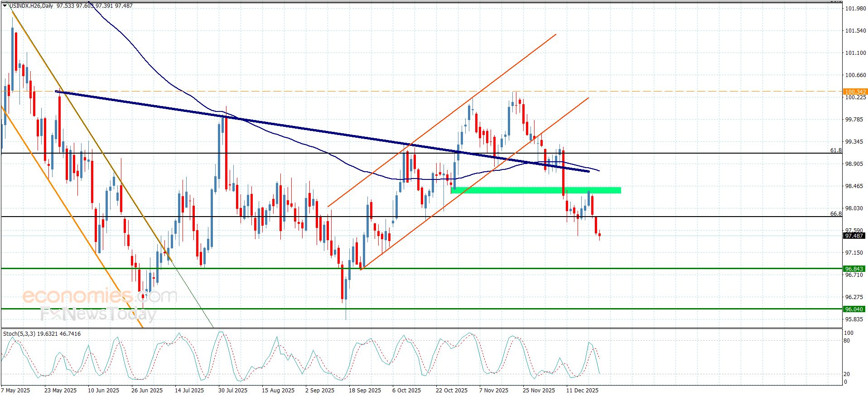The width and height of the screenshot is (868, 396).
Task: Click the 14 Jul 2025 date label
Action: [189, 391]
